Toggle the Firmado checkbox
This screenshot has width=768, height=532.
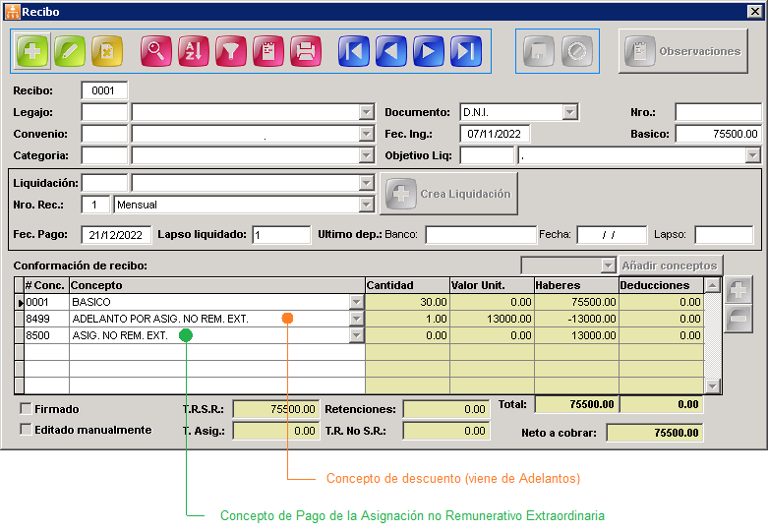pos(26,408)
